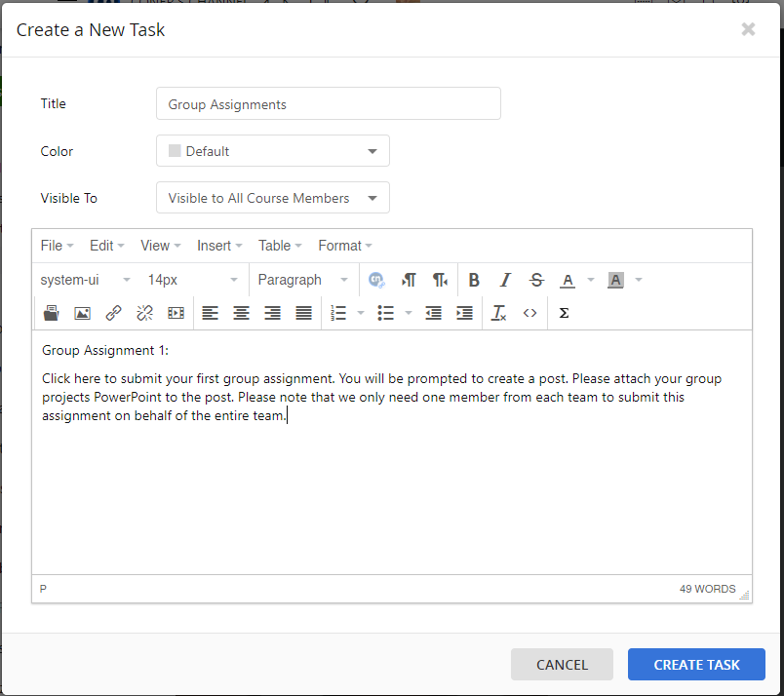Insert a bulleted list
Viewport: 784px width, 696px height.
(x=385, y=313)
